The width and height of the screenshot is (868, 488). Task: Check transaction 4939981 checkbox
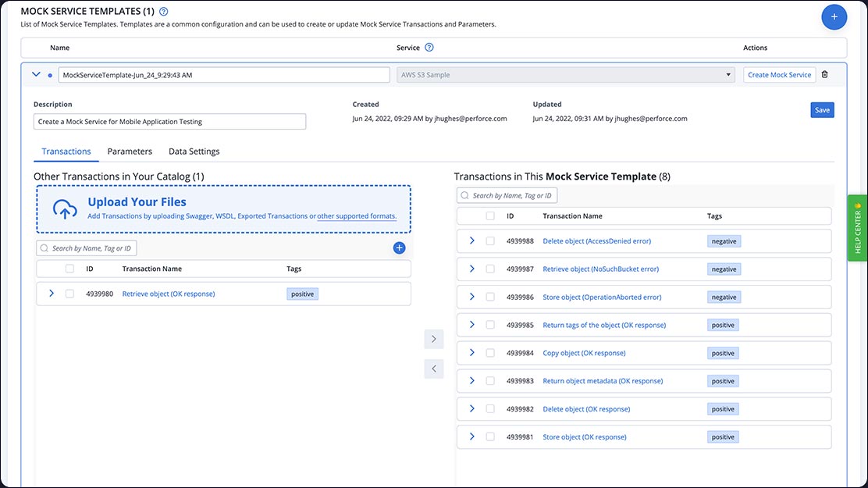tap(490, 436)
